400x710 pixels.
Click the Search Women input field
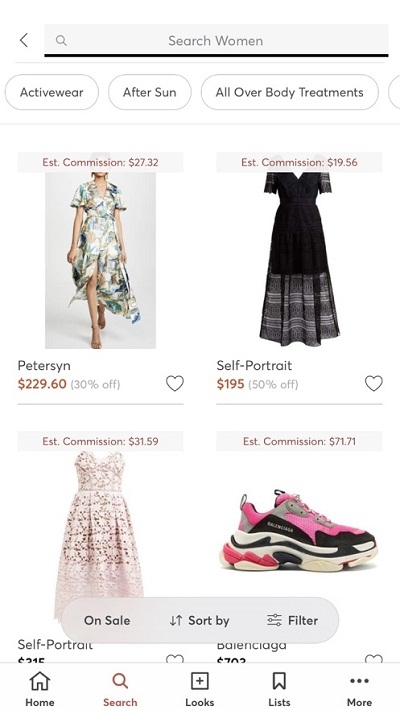tap(216, 41)
